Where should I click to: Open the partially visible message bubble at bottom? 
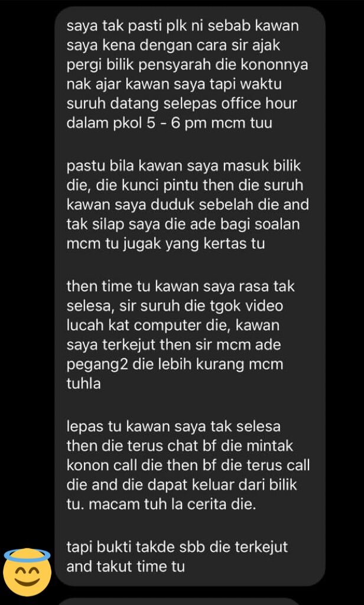pyautogui.click(x=178, y=601)
